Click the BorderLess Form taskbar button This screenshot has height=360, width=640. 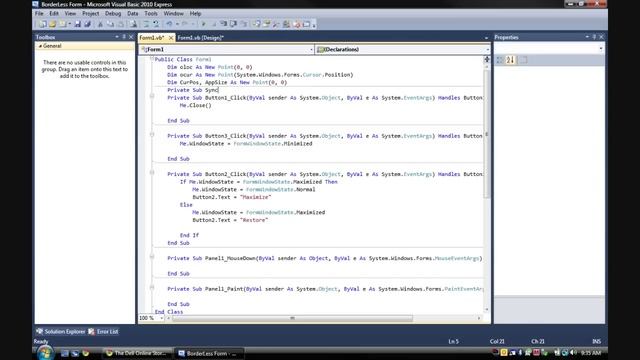click(209, 353)
